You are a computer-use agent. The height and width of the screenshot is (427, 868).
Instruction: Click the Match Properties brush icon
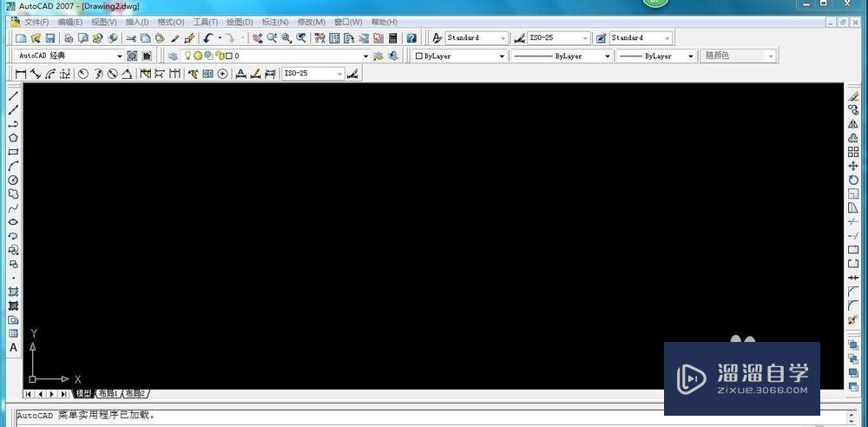pyautogui.click(x=175, y=38)
